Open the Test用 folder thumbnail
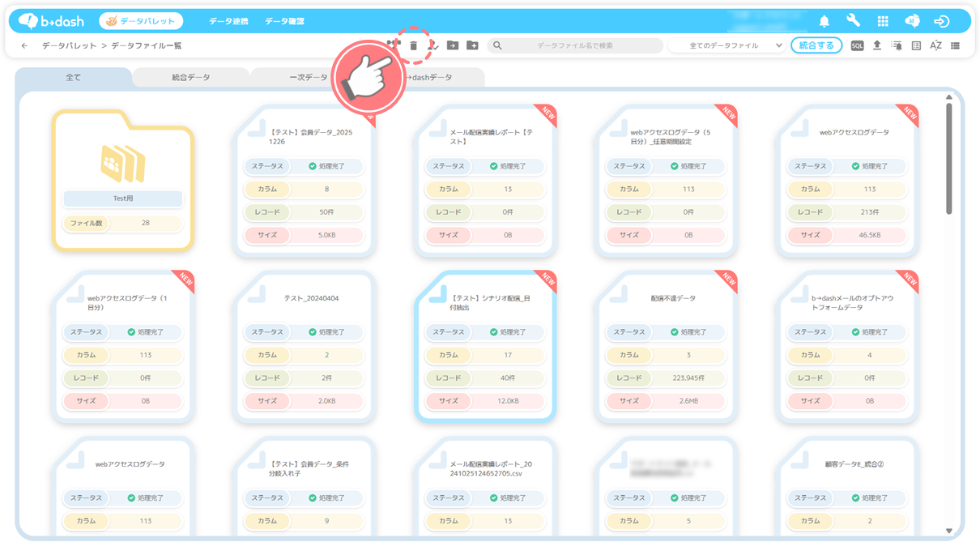Viewport: 980px width, 551px height. 123,162
